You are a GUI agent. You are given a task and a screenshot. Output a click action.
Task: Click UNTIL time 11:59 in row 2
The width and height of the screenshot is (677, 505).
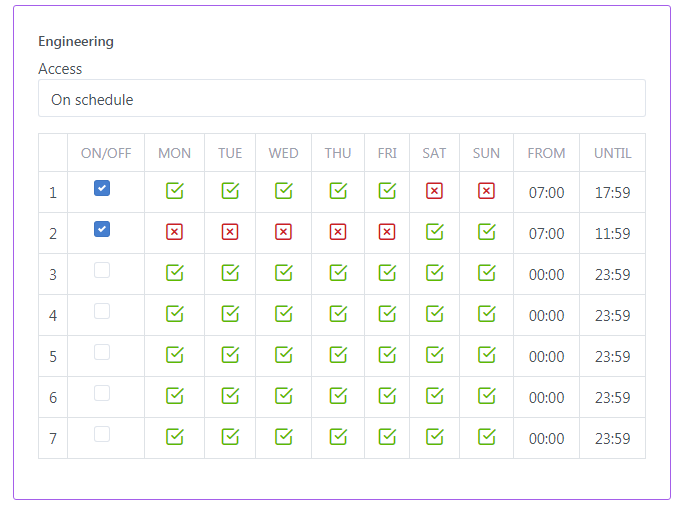pyautogui.click(x=612, y=233)
